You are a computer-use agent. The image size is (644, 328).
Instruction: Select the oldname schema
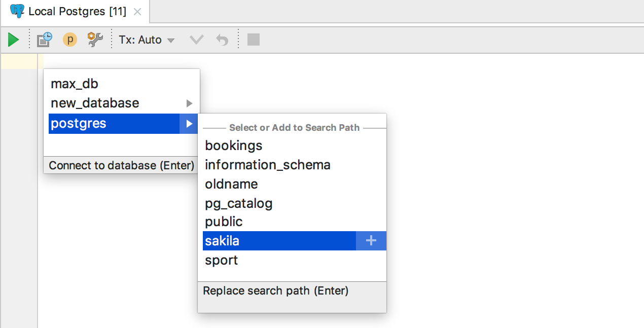[x=294, y=184]
